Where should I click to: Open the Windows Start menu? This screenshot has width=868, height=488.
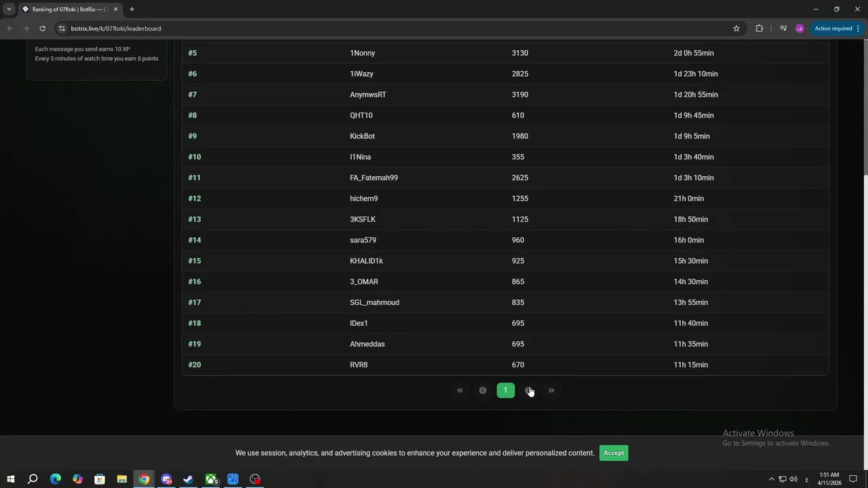[x=11, y=479]
